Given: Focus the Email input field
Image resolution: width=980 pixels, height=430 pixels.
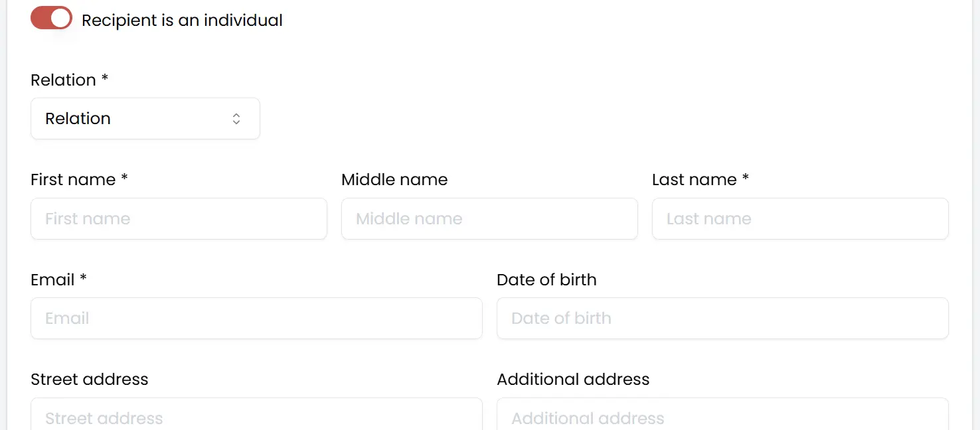Looking at the screenshot, I should (x=256, y=319).
